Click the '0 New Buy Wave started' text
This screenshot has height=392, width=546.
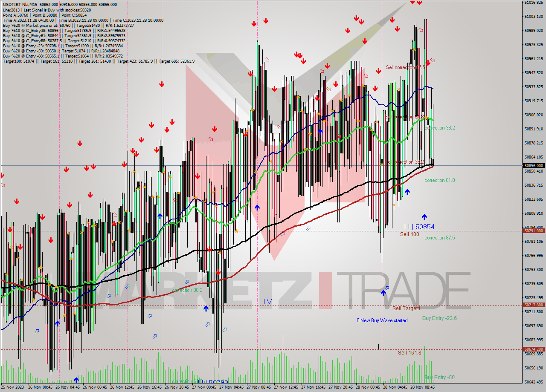click(x=382, y=320)
